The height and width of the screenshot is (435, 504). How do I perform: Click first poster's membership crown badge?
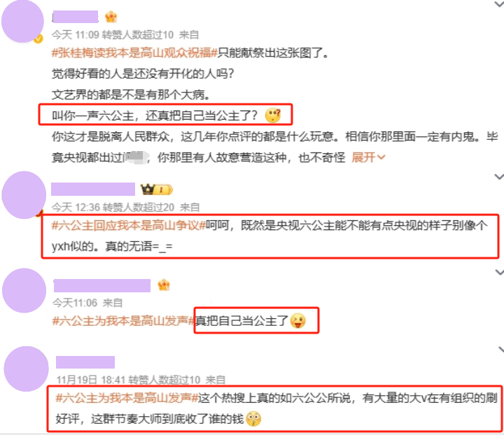click(111, 17)
